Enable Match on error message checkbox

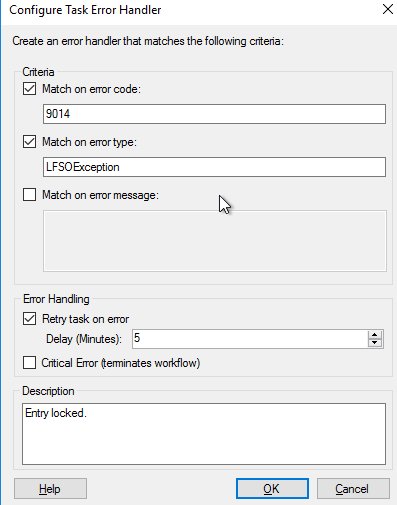29,195
